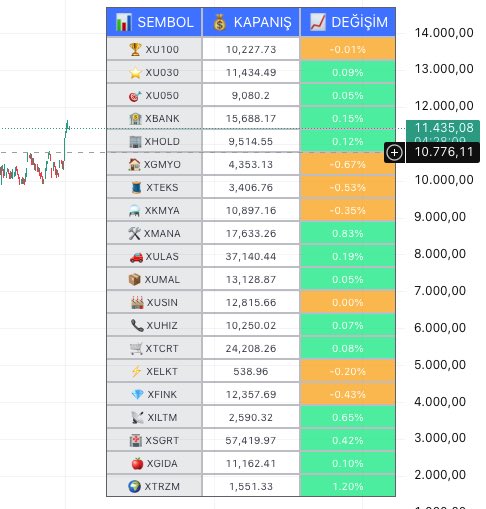Click the XUHIZ closing value 10,250.02
The height and width of the screenshot is (509, 486).
pyautogui.click(x=251, y=326)
